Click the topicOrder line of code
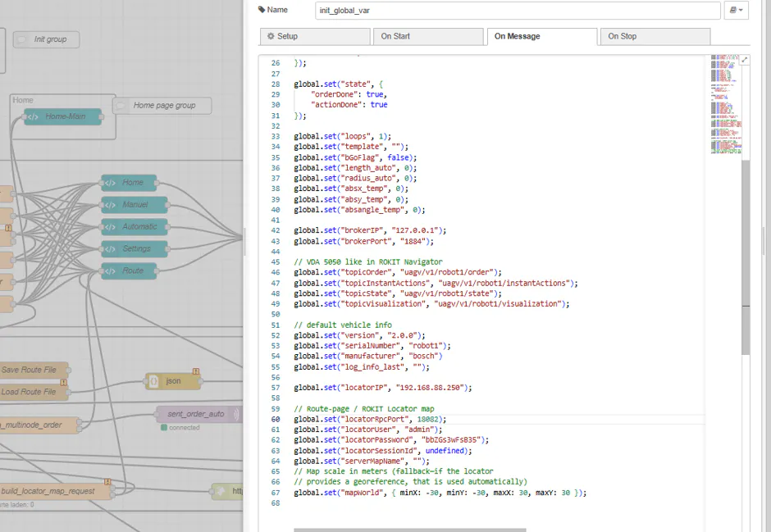Viewport: 771px width, 532px height. pos(398,272)
